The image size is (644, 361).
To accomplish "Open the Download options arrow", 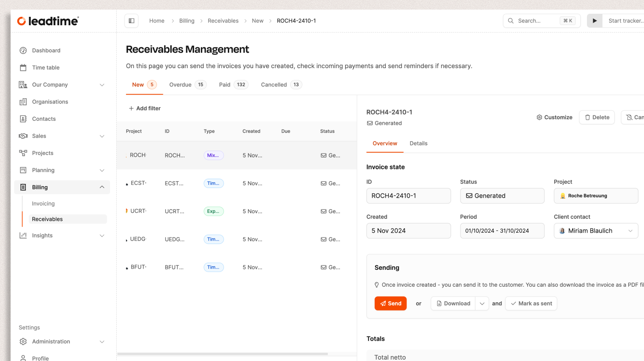I will coord(482,303).
